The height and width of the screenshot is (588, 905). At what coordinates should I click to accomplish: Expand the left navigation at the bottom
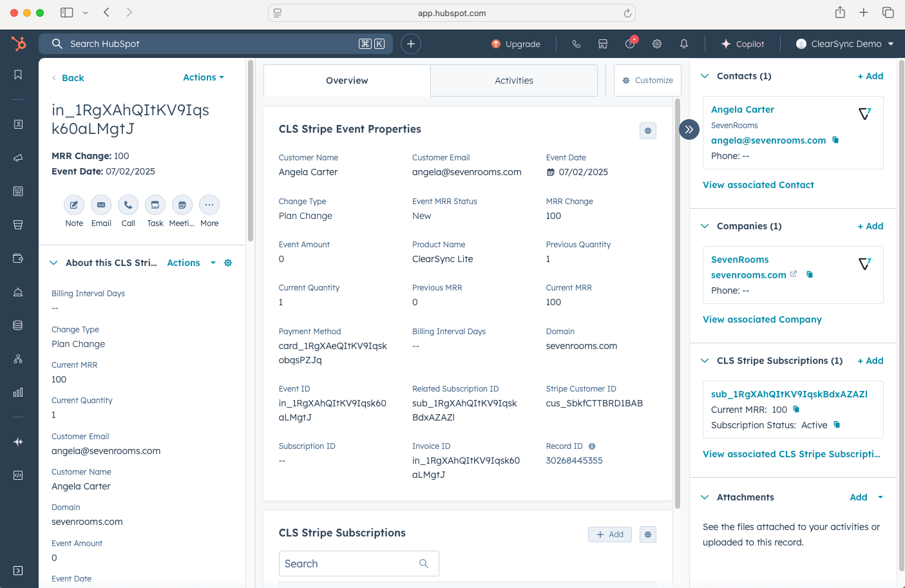pyautogui.click(x=18, y=571)
